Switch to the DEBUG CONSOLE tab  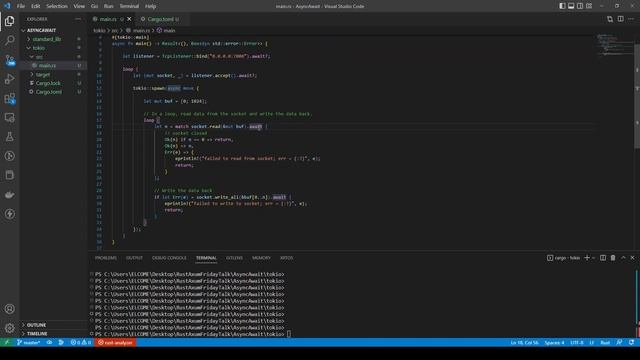pyautogui.click(x=169, y=258)
